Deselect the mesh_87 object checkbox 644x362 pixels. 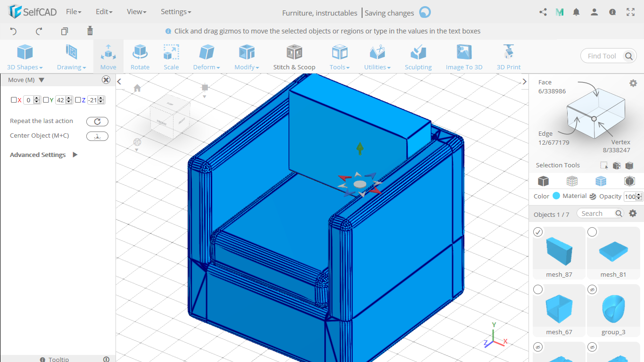pos(538,232)
